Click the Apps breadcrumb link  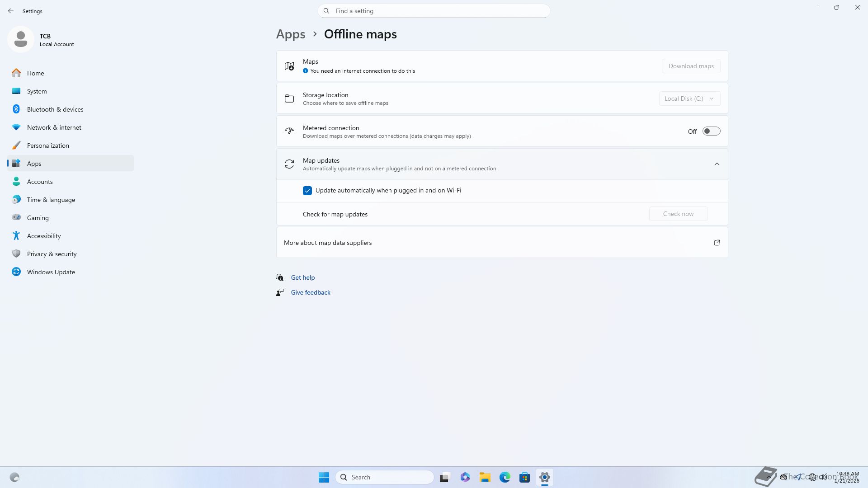click(290, 34)
